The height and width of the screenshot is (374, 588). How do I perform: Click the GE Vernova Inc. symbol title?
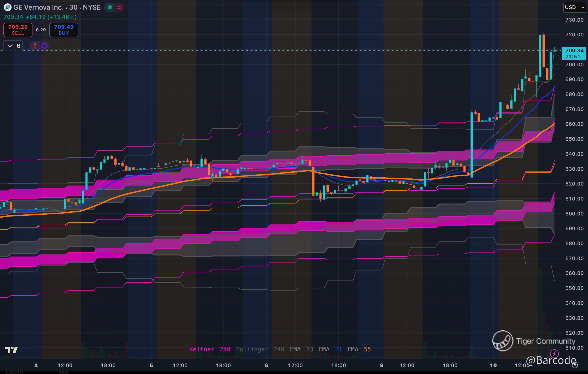tap(38, 7)
